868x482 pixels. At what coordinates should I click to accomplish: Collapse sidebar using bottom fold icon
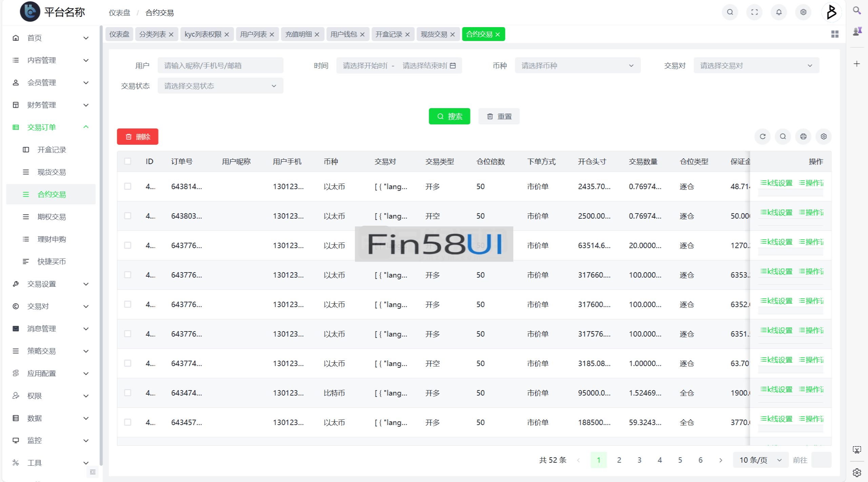(x=93, y=472)
